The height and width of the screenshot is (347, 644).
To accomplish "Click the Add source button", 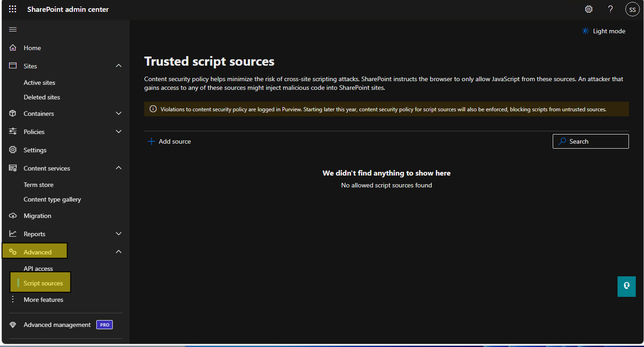I will (169, 141).
